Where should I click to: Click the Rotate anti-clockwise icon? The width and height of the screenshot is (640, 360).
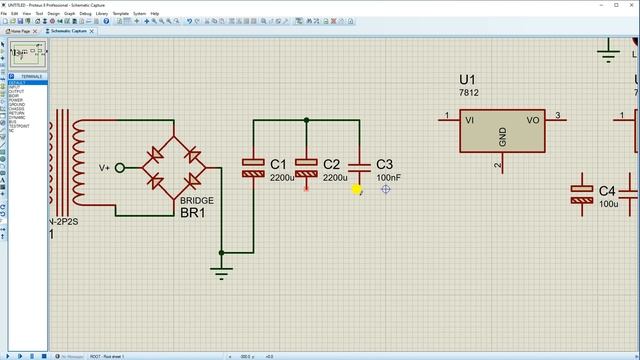pyautogui.click(x=2, y=214)
